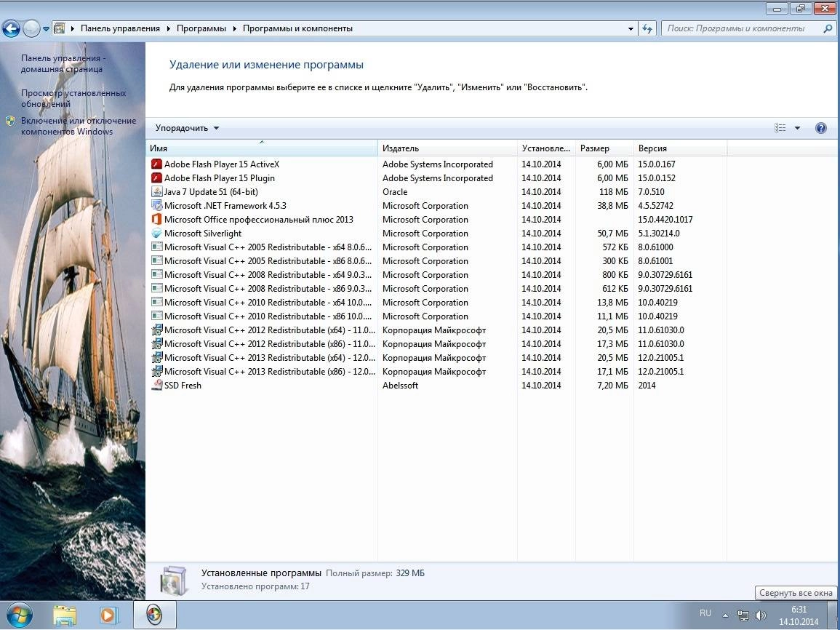Click the Microsoft .NET Framework 4.5.3 icon
The width and height of the screenshot is (840, 630).
pyautogui.click(x=156, y=206)
